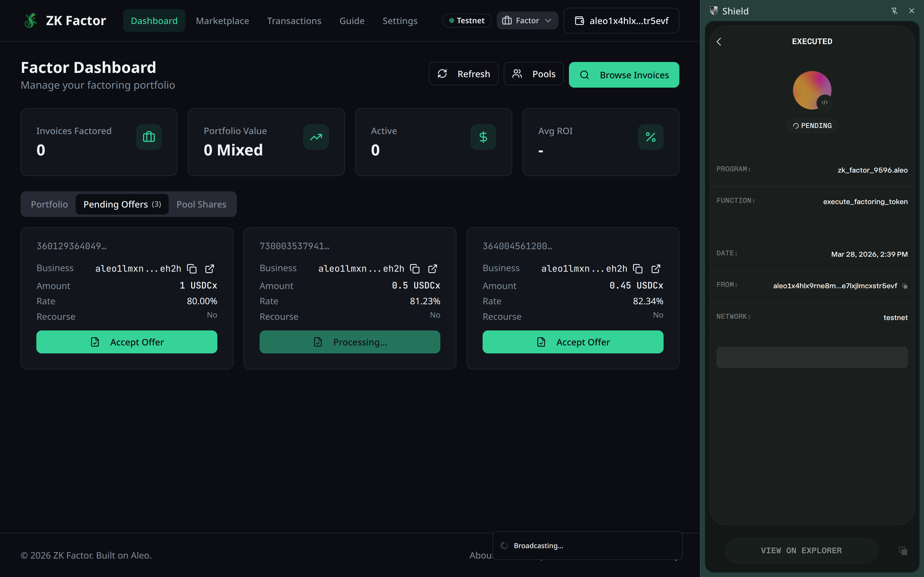Open wallet menu aleo1x4hlx...tr5evf

click(621, 21)
